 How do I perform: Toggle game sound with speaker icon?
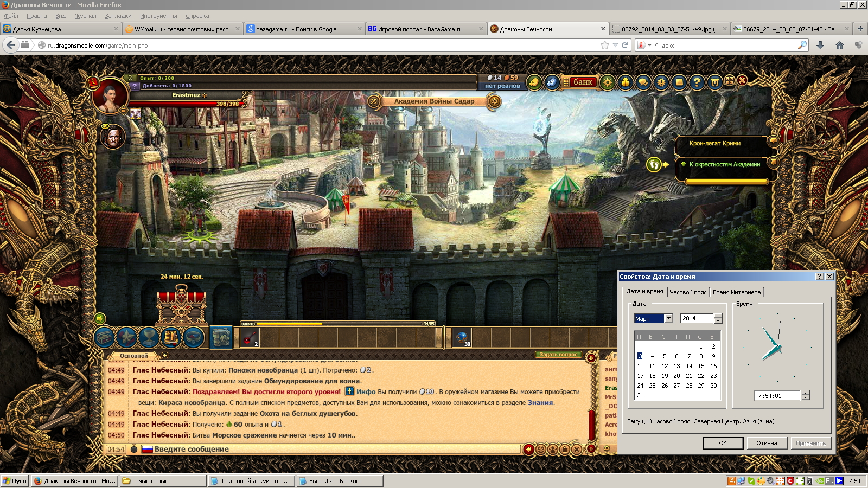(x=100, y=318)
